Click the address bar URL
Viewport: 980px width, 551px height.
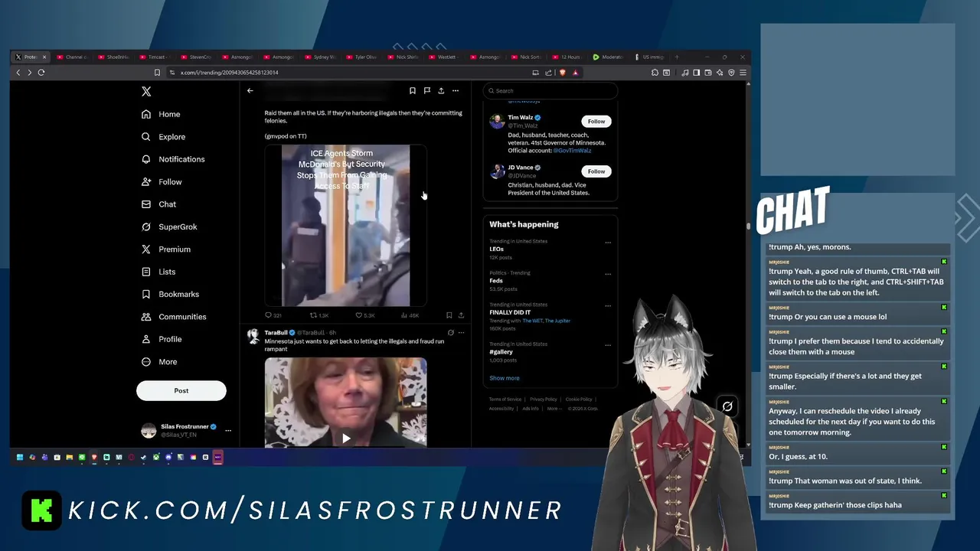pyautogui.click(x=229, y=73)
